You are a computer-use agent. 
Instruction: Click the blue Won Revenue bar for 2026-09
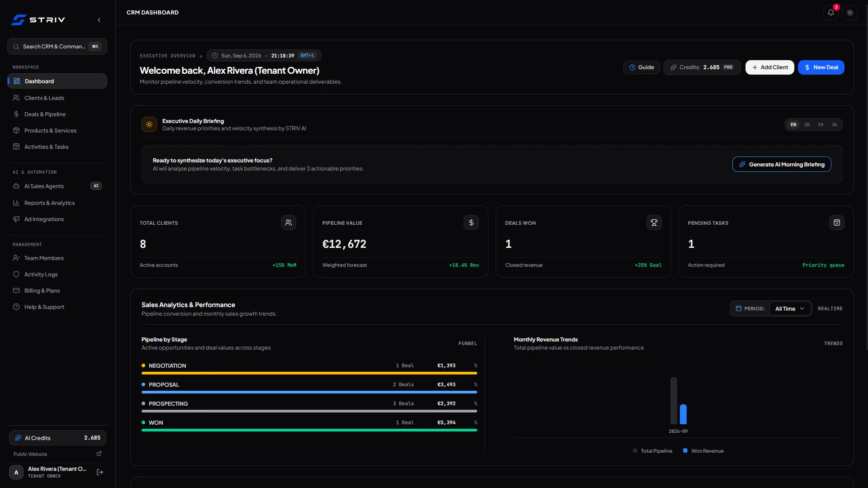point(683,414)
